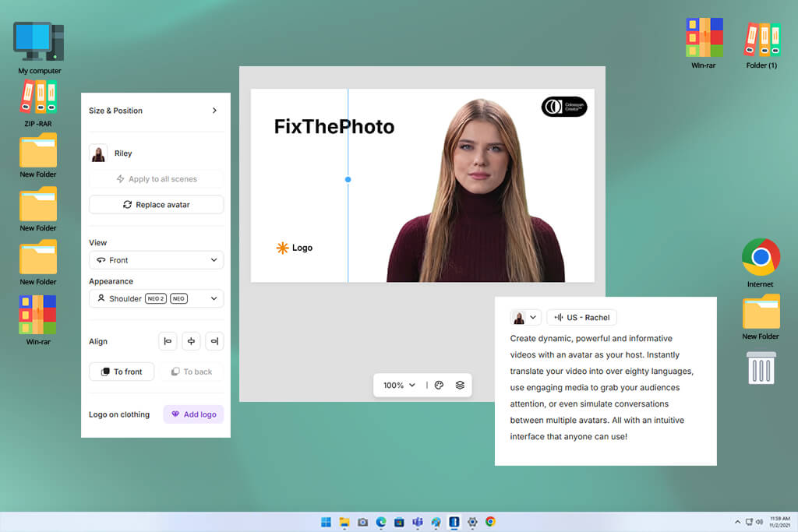Align avatar to horizontal center
The image size is (798, 532).
click(191, 341)
